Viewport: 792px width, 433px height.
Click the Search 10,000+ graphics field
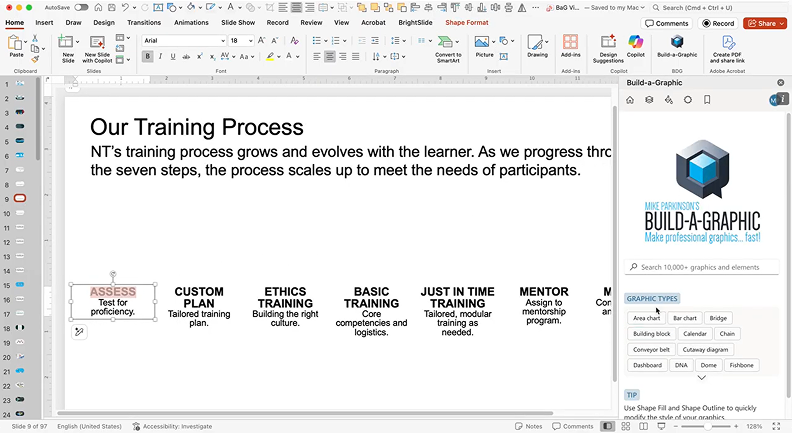702,267
